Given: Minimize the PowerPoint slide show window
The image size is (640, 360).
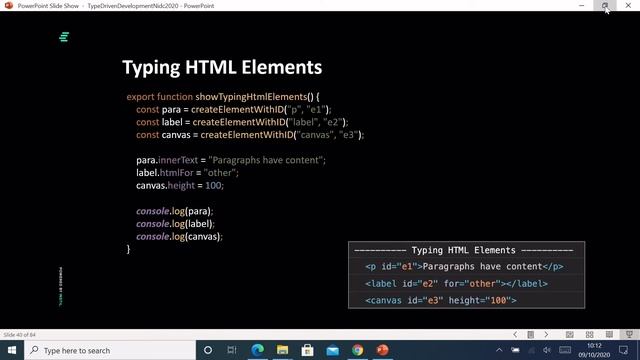Looking at the screenshot, I should click(582, 5).
